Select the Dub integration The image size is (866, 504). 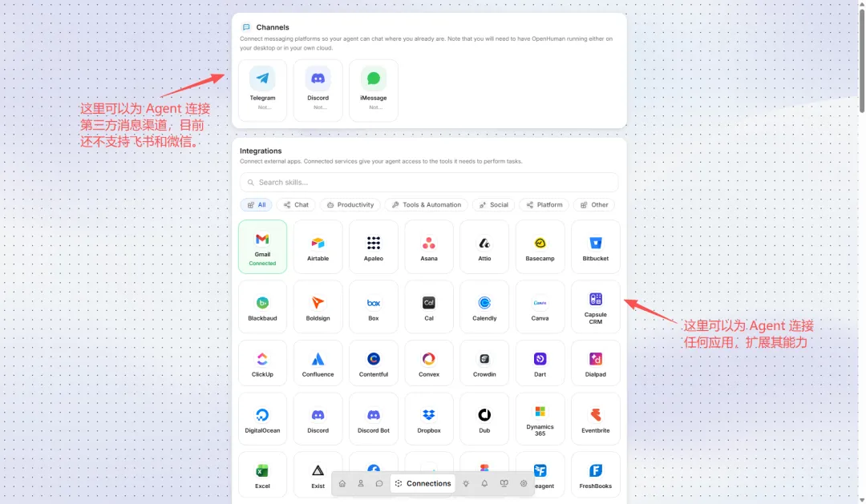pos(484,419)
